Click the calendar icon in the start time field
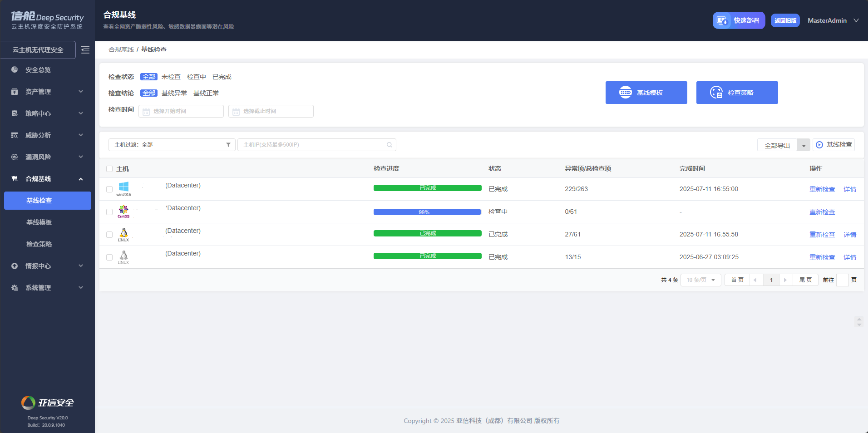Screen dimensions: 868x433 (146, 112)
